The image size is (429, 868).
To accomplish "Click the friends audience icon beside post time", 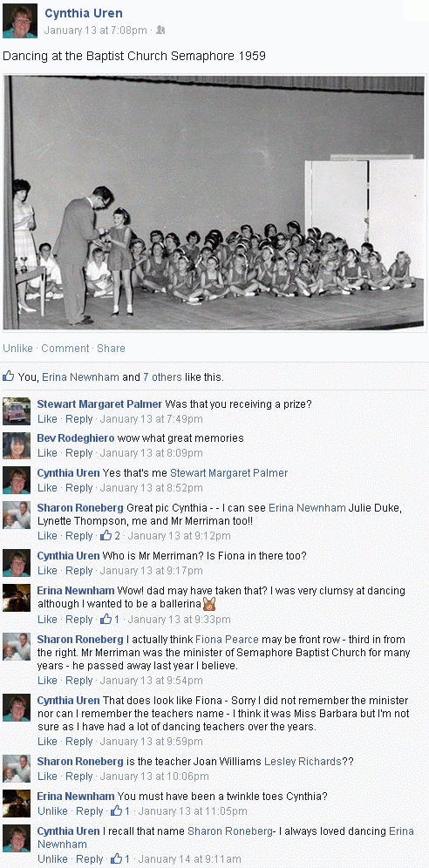I will click(x=160, y=30).
